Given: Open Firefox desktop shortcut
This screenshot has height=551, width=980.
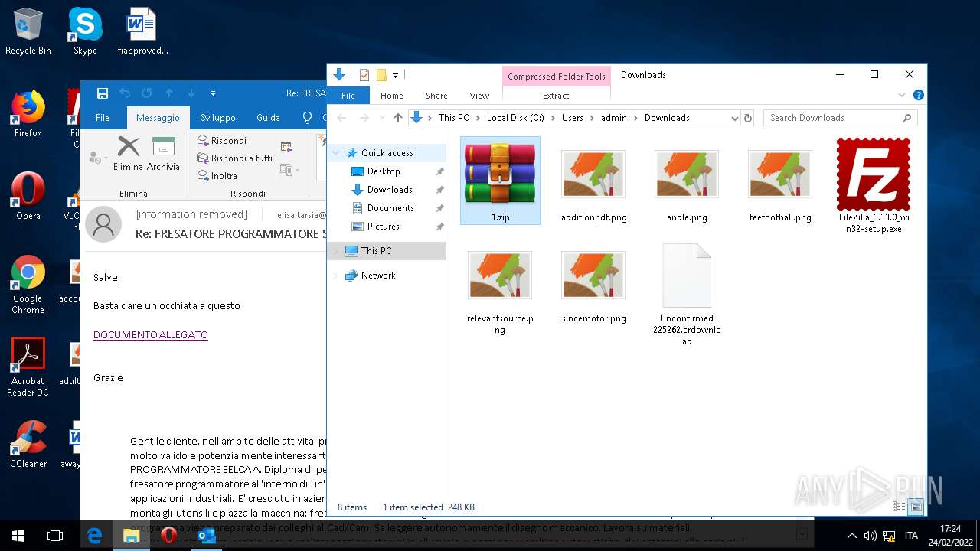Looking at the screenshot, I should coord(28,113).
